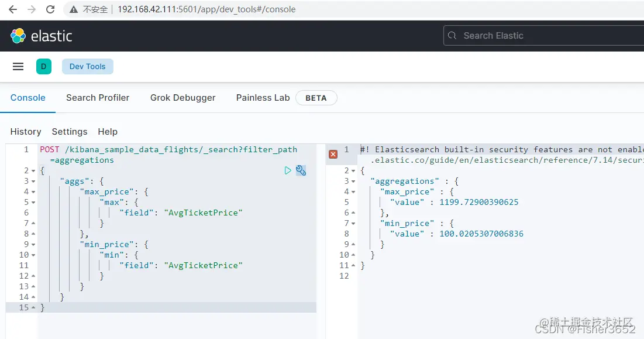
Task: Collapse the "max" fold at request line 5
Action: pos(33,202)
